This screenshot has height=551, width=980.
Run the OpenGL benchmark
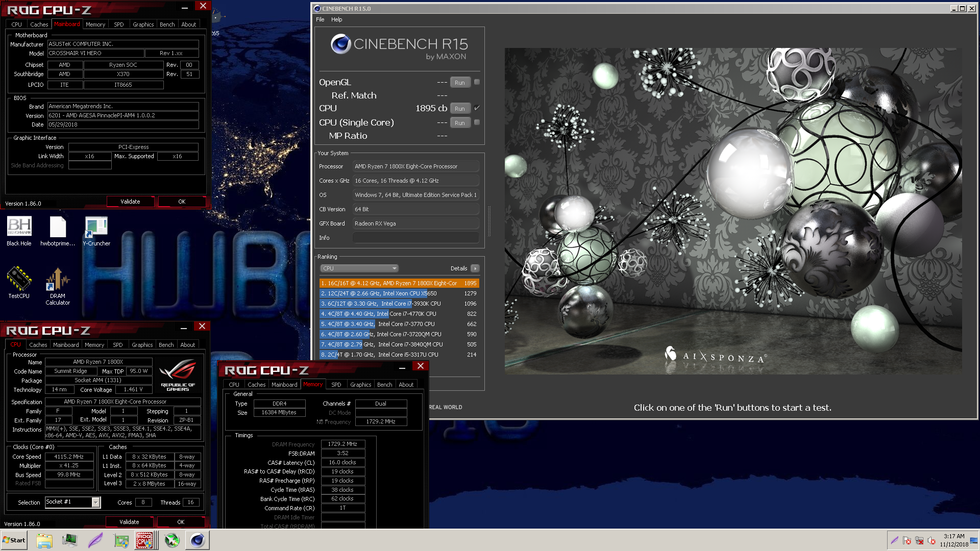[460, 82]
